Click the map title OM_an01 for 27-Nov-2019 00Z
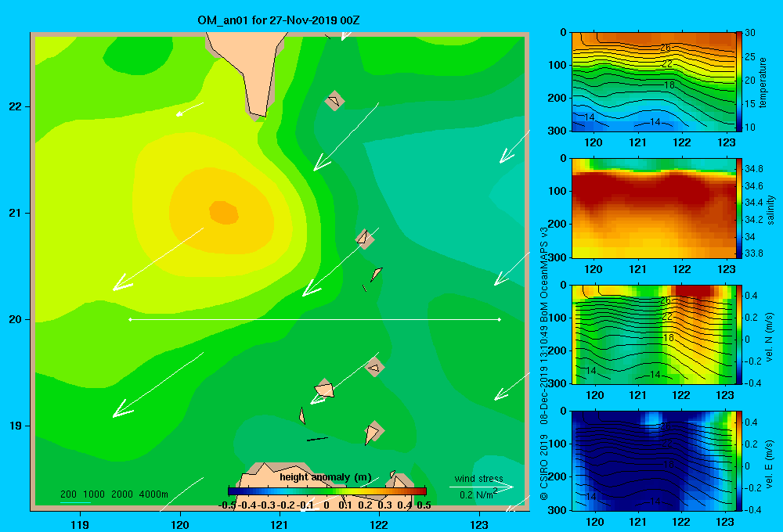 279,20
